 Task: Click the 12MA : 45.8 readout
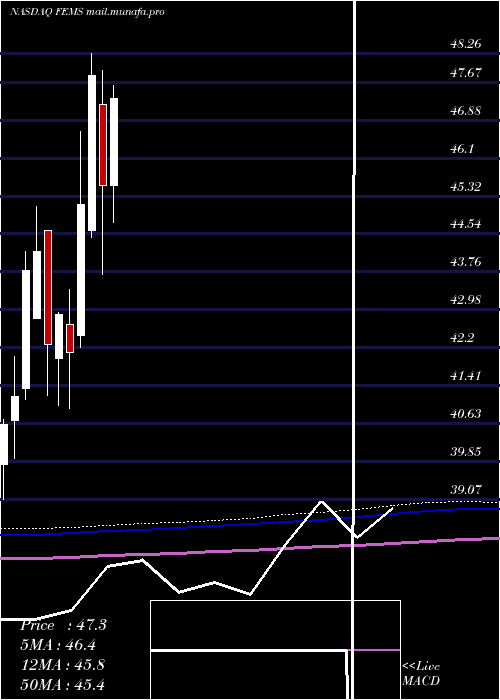[63, 665]
